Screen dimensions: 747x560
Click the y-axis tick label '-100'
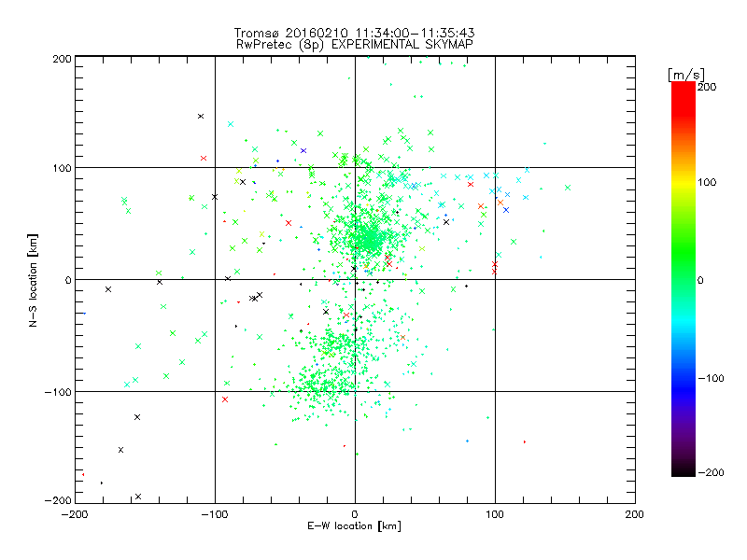(58, 392)
